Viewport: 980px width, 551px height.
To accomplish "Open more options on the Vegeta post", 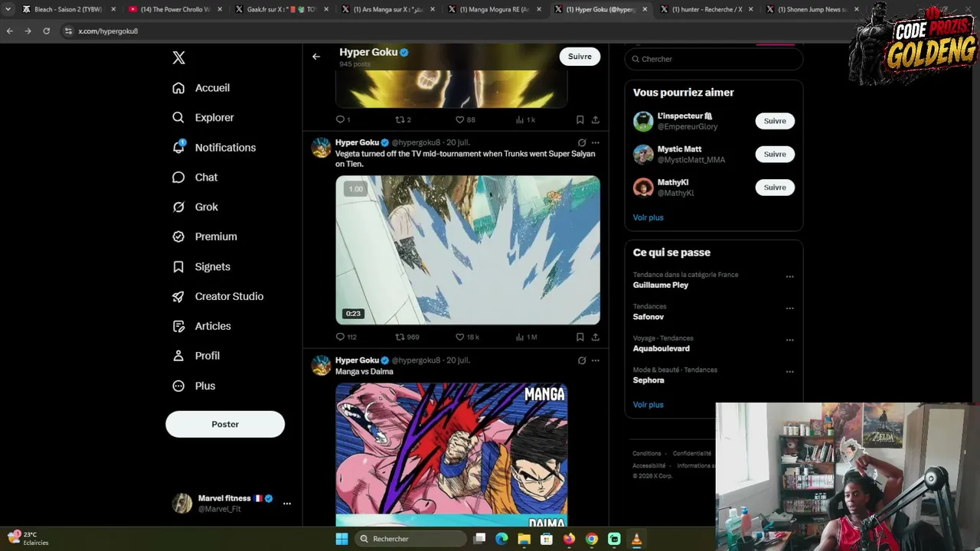I will tap(595, 142).
